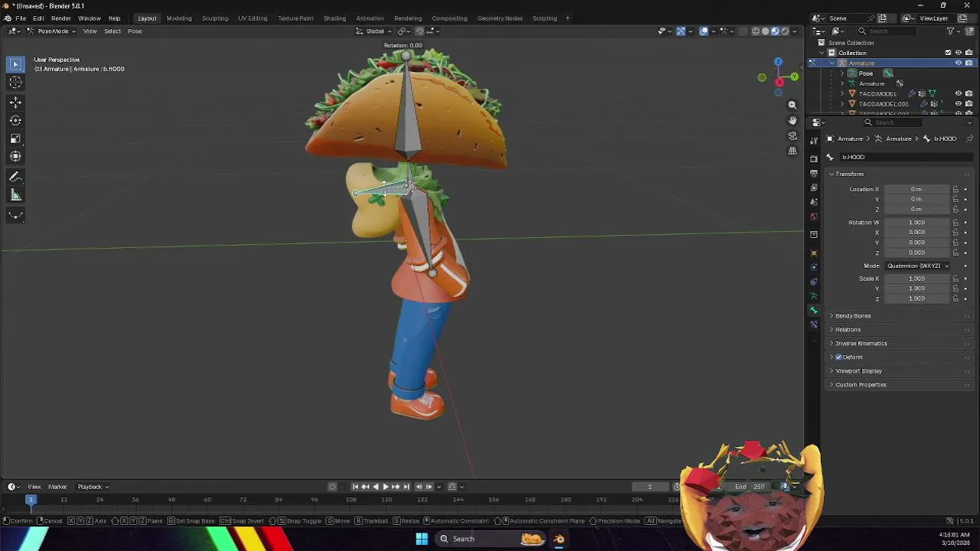Switch viewport to rendered shading mode
Screen dimensions: 980x551
(x=785, y=31)
